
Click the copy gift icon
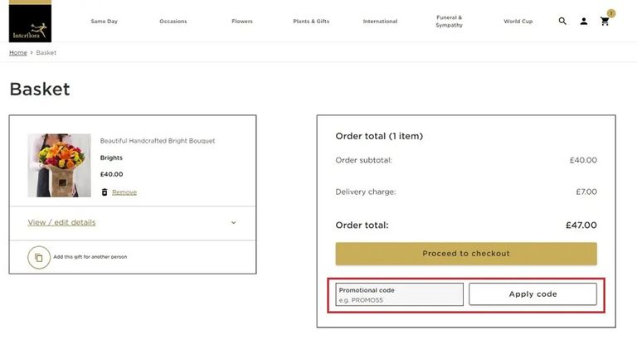pyautogui.click(x=39, y=257)
